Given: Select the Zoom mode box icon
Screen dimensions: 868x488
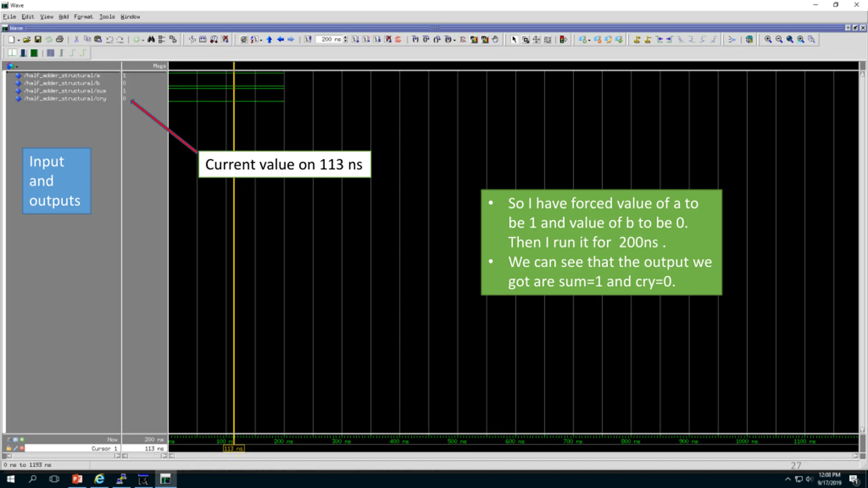Looking at the screenshot, I should [x=526, y=40].
